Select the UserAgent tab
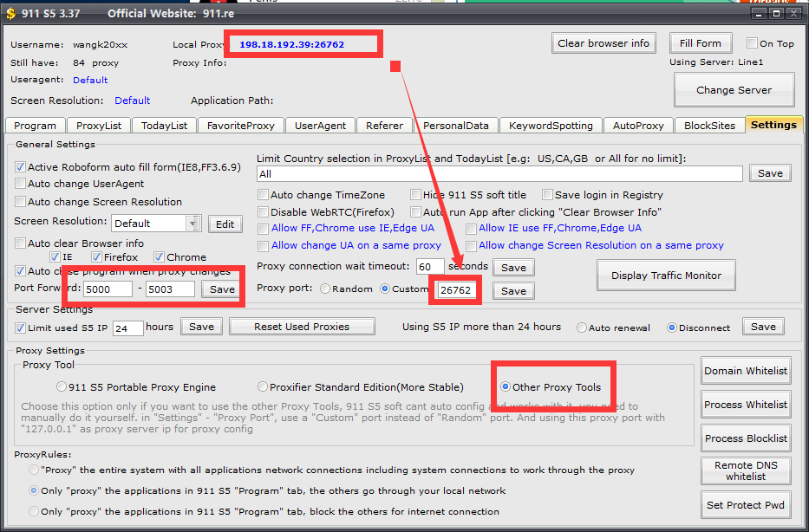809x532 pixels. pyautogui.click(x=320, y=126)
